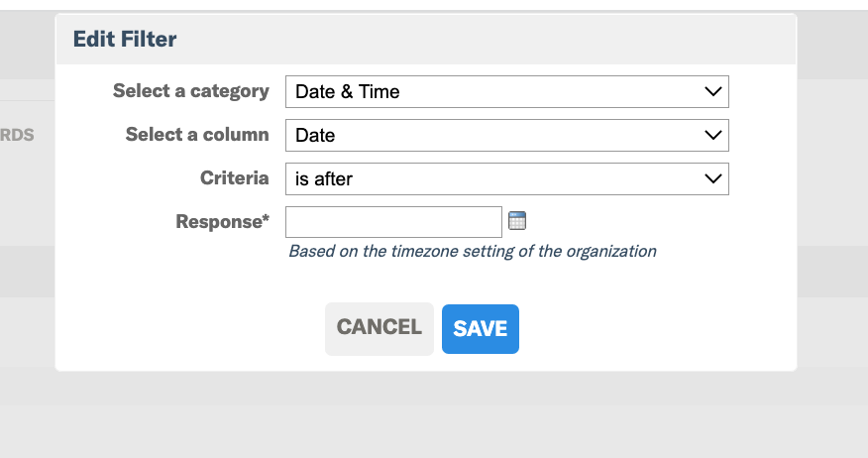Click the 'Date & Time' selected value text

click(347, 92)
